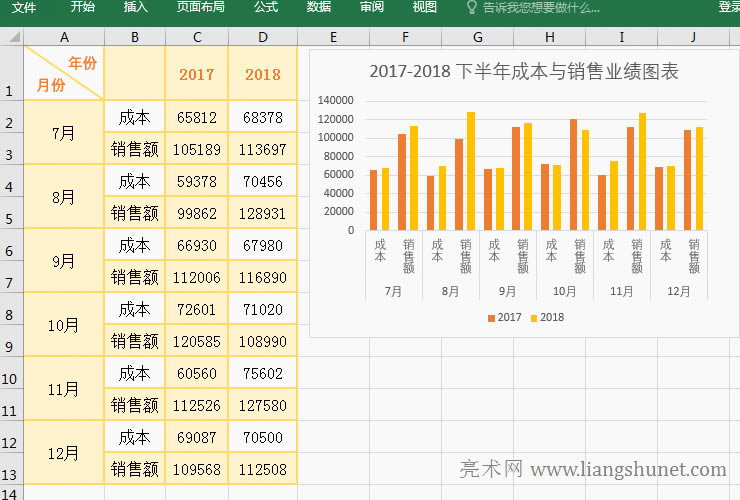Click the cell containing 128931
This screenshot has height=500, width=740.
[x=263, y=213]
